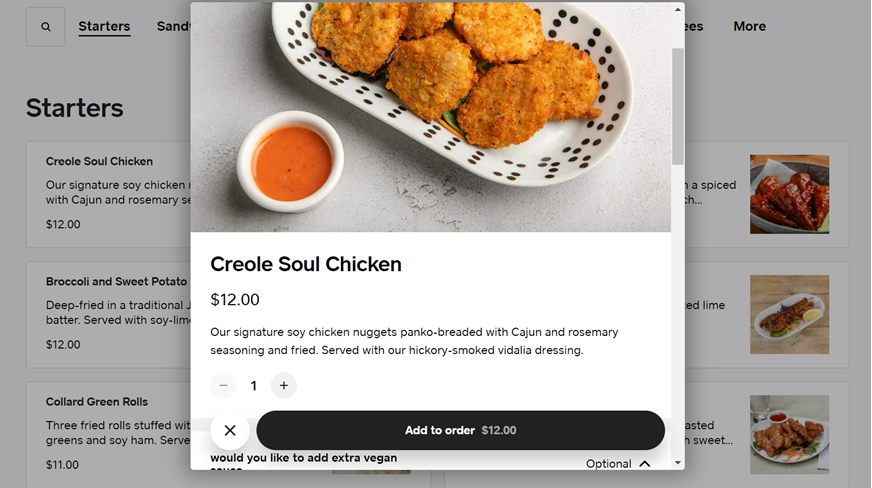Open the More menu categories

point(749,27)
